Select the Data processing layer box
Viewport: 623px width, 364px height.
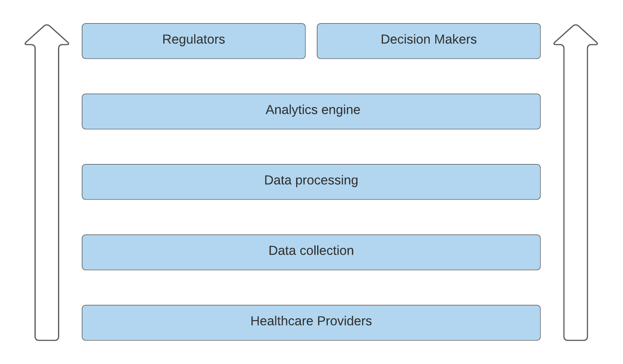pos(311,182)
